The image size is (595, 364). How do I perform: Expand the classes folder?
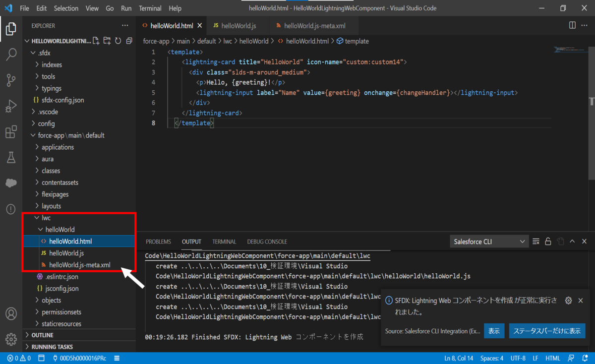(x=51, y=171)
